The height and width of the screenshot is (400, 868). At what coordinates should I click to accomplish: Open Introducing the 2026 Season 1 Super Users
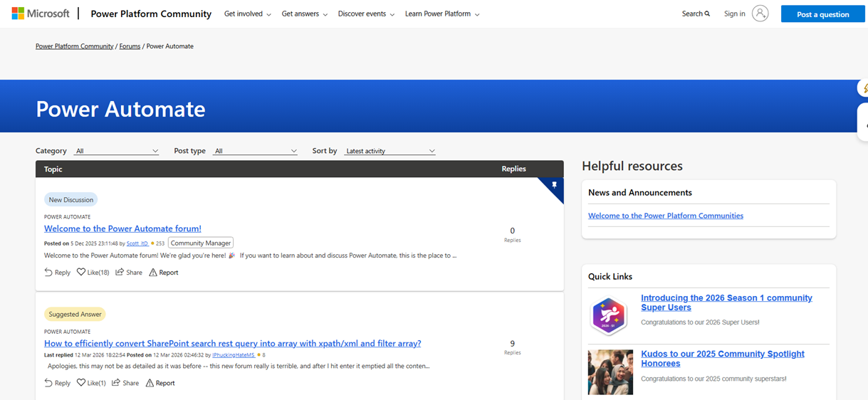[x=726, y=302]
